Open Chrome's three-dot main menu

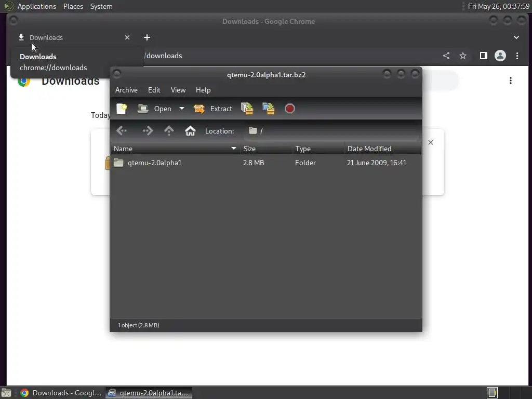click(517, 56)
